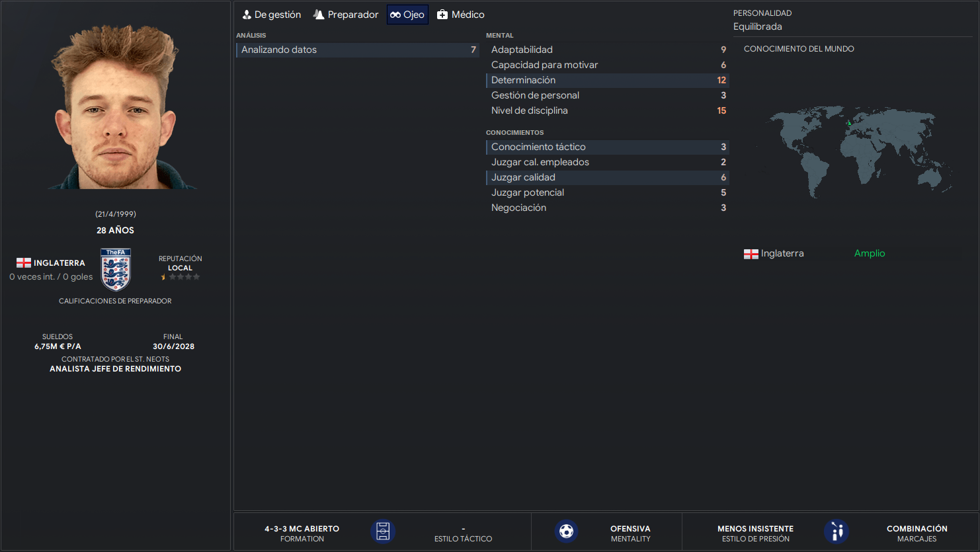Screen dimensions: 980x552
Task: Open the De gestión tab
Action: [271, 15]
